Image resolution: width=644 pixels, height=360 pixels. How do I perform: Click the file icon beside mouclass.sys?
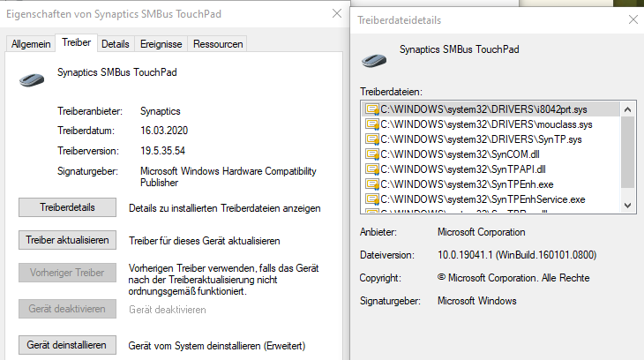point(372,124)
